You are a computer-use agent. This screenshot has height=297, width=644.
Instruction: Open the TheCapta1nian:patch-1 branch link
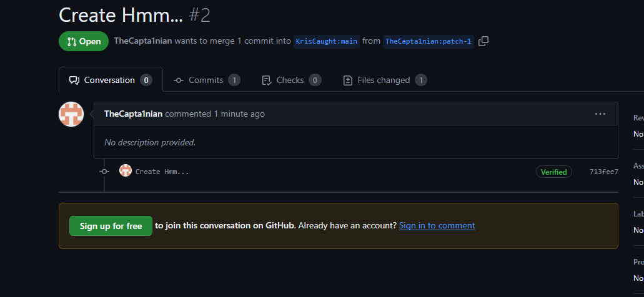click(428, 41)
